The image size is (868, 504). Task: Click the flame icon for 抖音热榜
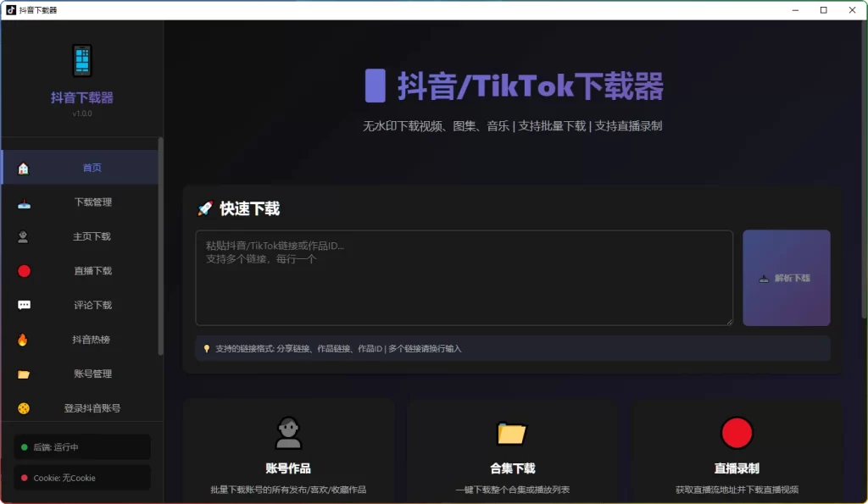pyautogui.click(x=24, y=339)
